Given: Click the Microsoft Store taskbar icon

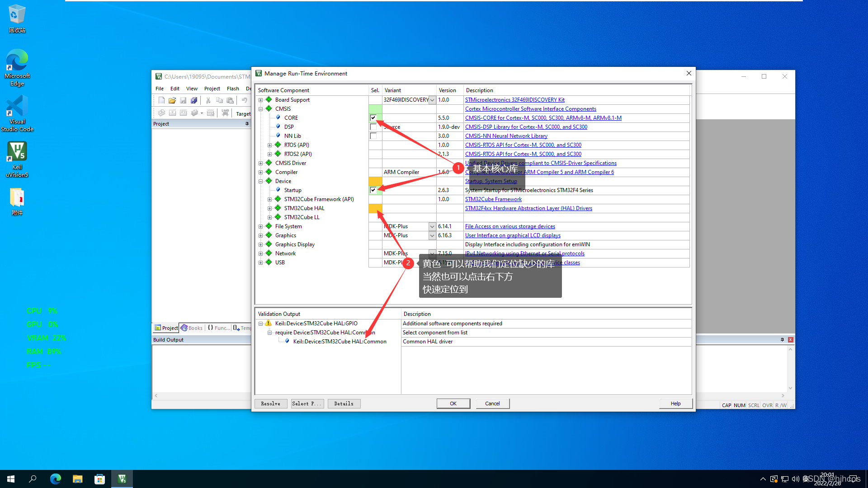Looking at the screenshot, I should [x=99, y=479].
